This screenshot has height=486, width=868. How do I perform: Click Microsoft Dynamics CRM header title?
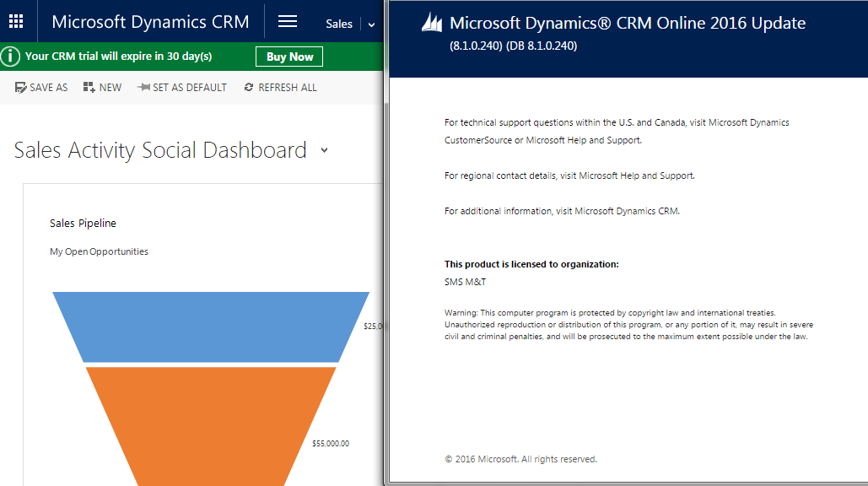click(150, 22)
